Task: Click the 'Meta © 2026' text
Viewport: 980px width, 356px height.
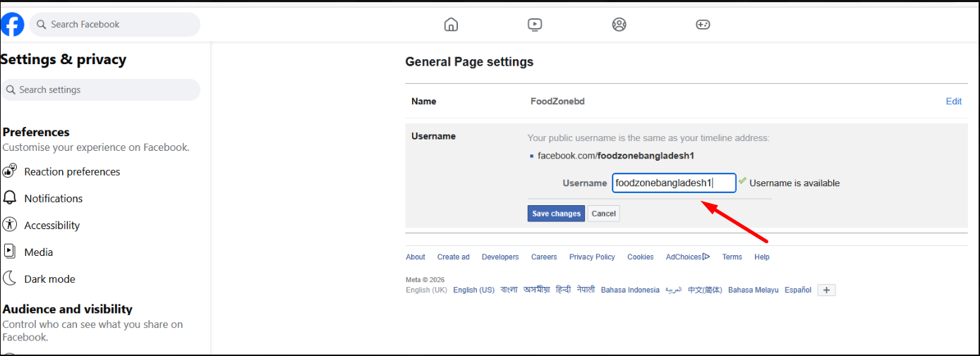Action: click(x=425, y=280)
